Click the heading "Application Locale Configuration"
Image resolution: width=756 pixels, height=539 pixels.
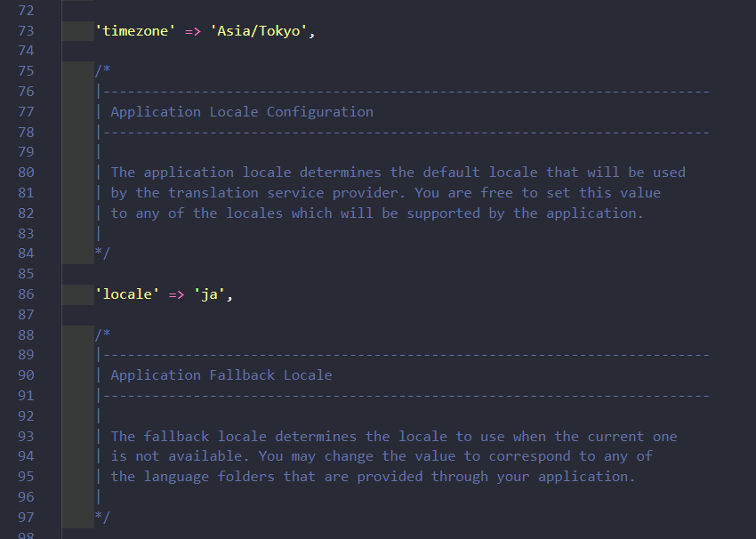pos(242,112)
